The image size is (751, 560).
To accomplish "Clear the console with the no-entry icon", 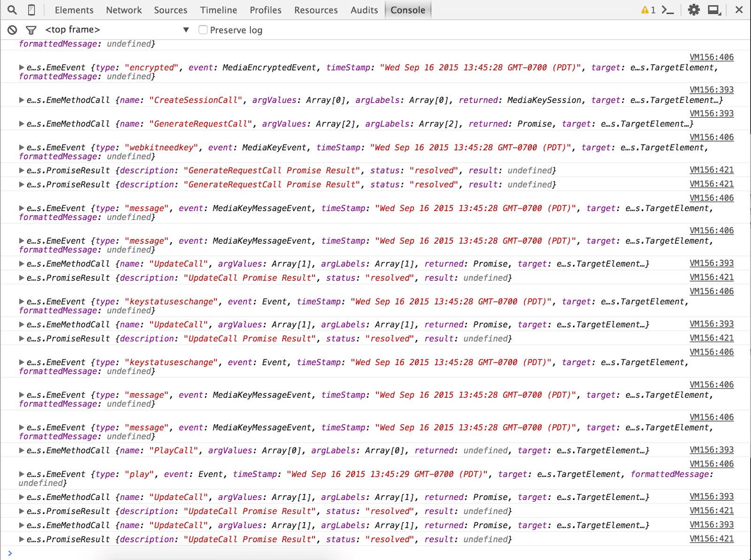I will (12, 29).
